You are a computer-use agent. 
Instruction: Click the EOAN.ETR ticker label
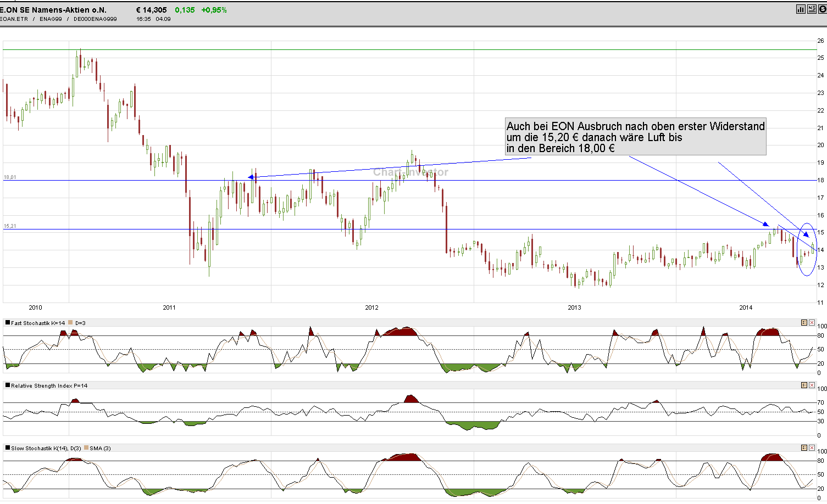pos(15,18)
